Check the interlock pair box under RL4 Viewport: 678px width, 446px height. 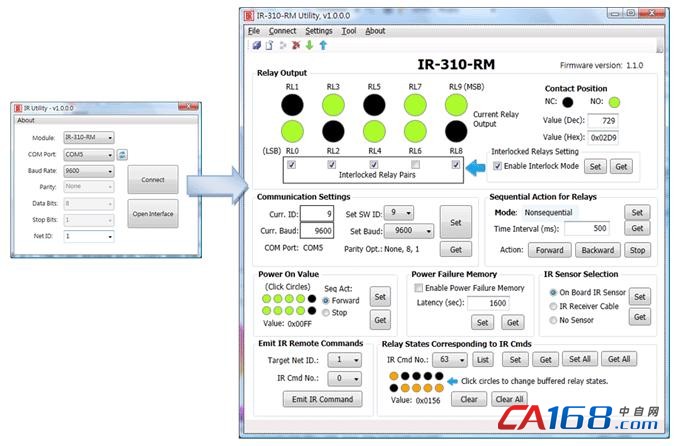point(374,164)
